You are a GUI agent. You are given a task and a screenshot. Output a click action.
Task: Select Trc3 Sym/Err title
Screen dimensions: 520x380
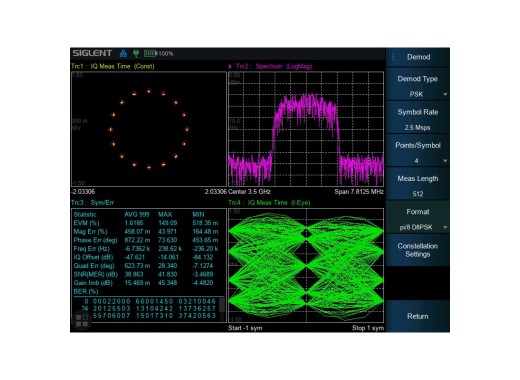(92, 203)
